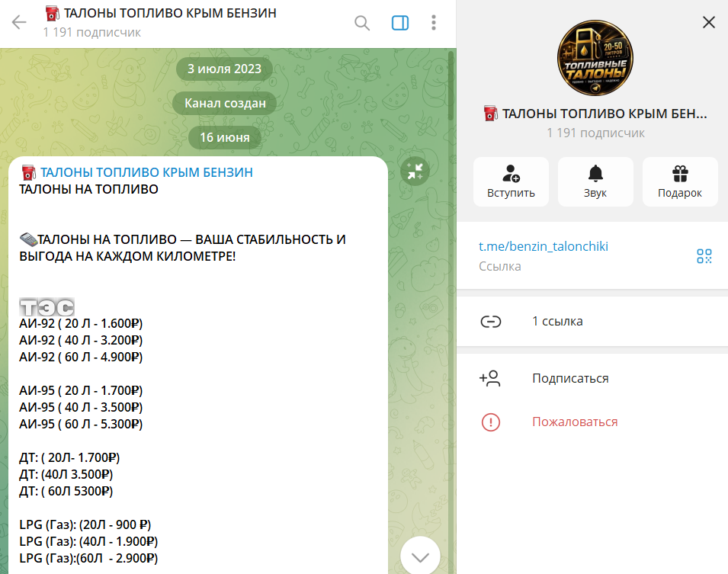Viewport: 728px width, 574px height.
Task: Click the text 'ДТ: ( 20Л- 1.700₽)'
Action: point(69,457)
